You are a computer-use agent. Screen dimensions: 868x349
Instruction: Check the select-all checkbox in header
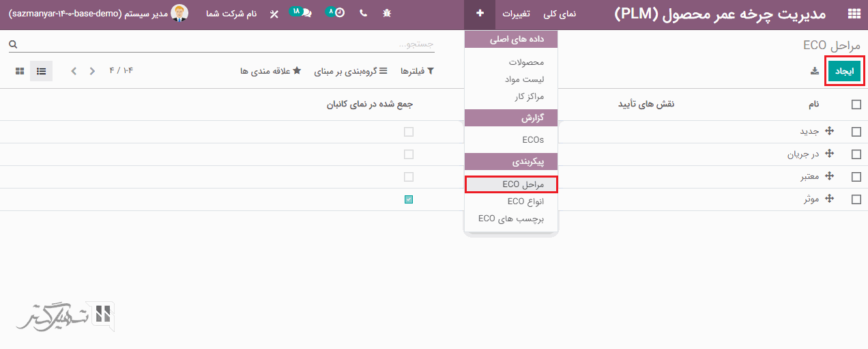point(856,104)
